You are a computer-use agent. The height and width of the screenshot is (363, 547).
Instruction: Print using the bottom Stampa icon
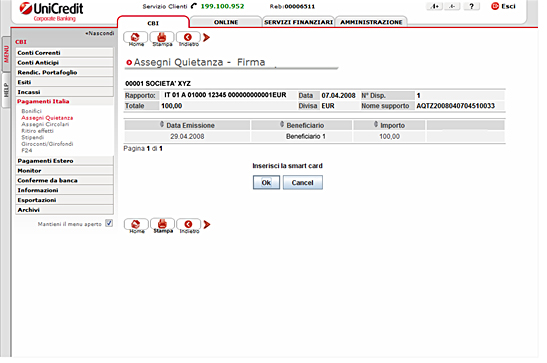tap(163, 226)
